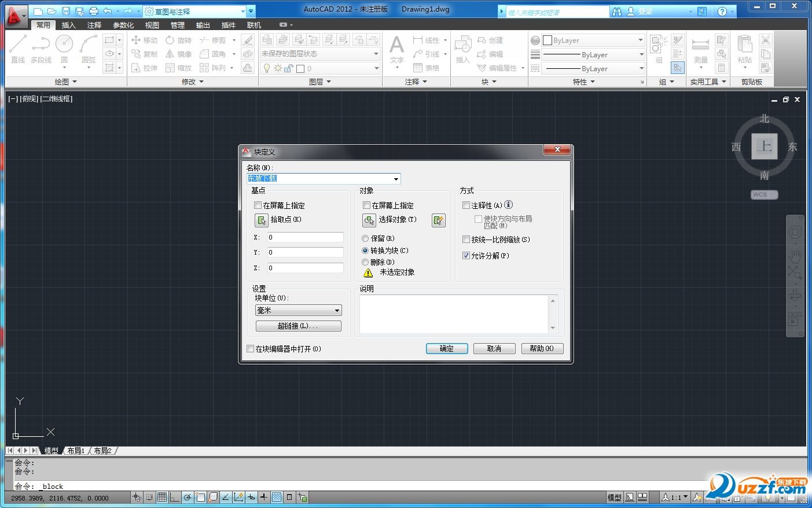This screenshot has width=812, height=508.
Task: Click the 拾取点 pick point icon
Action: (261, 220)
